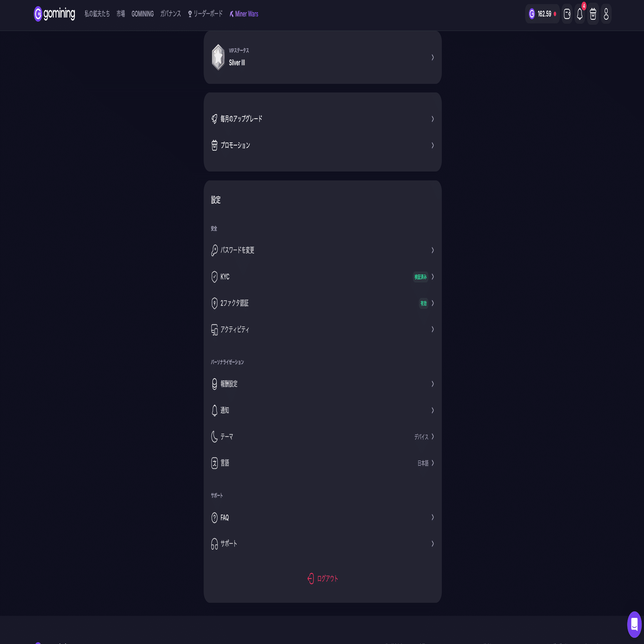This screenshot has width=644, height=644.
Task: Click the GoMining logo
Action: click(x=54, y=14)
